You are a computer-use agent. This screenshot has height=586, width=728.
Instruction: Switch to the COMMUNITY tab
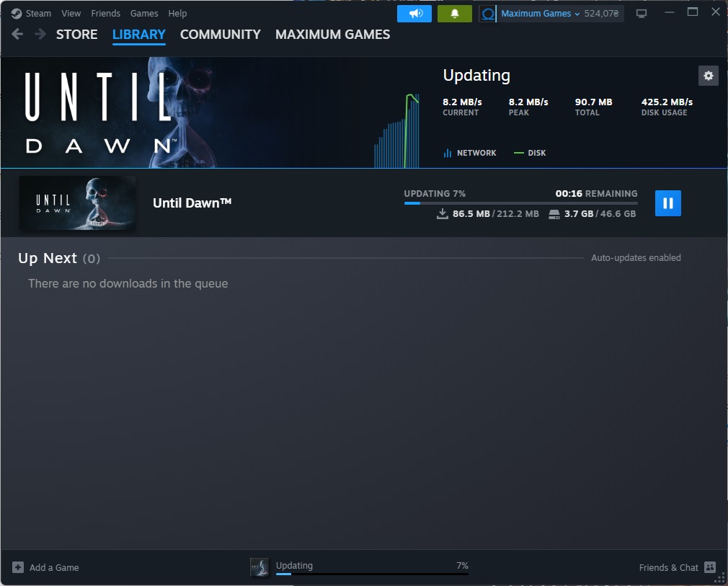220,35
